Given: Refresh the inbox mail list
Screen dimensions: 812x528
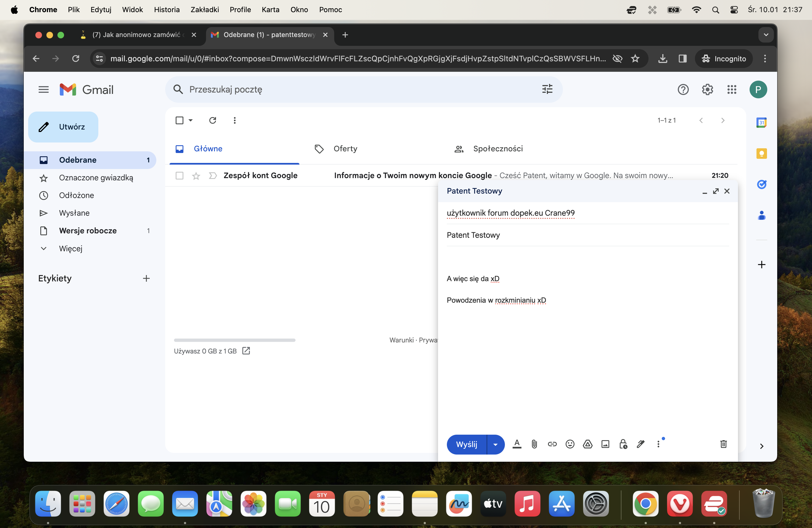Looking at the screenshot, I should point(213,120).
